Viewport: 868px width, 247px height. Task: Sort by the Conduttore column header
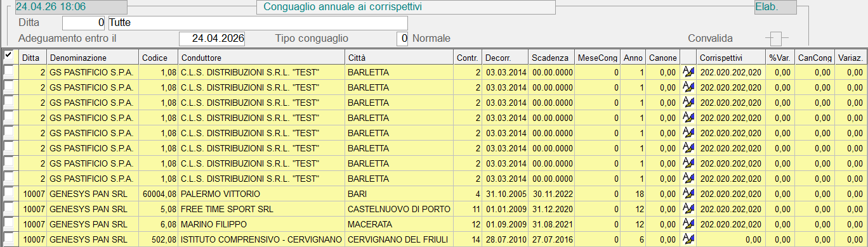coord(261,57)
